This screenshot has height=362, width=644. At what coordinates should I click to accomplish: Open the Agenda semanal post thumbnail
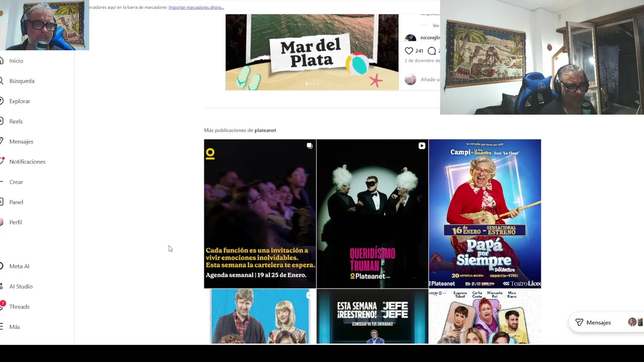[260, 214]
